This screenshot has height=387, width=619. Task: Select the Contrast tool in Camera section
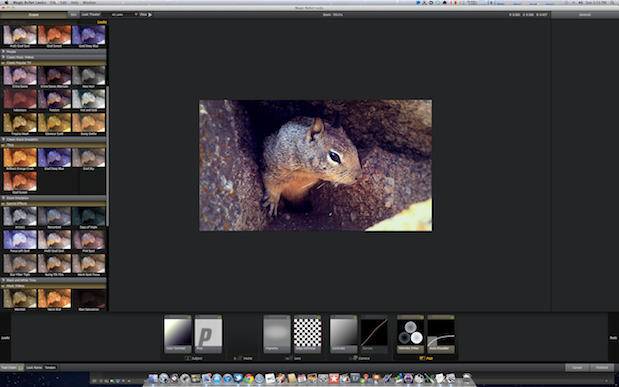tap(343, 334)
